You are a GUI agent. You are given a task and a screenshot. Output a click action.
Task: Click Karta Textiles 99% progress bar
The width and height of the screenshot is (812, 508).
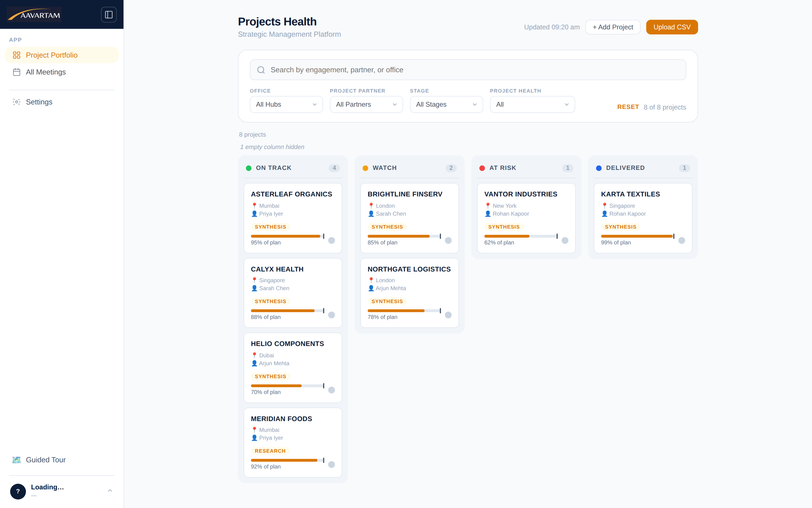637,236
